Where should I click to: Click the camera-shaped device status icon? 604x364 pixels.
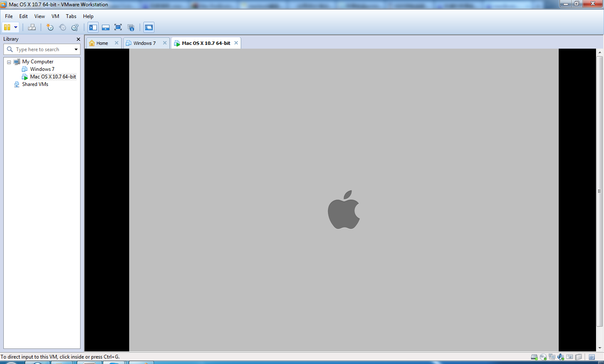point(570,357)
